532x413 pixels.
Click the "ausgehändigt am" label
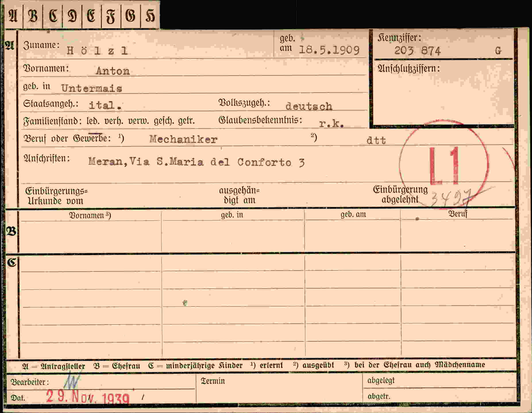pos(239,195)
